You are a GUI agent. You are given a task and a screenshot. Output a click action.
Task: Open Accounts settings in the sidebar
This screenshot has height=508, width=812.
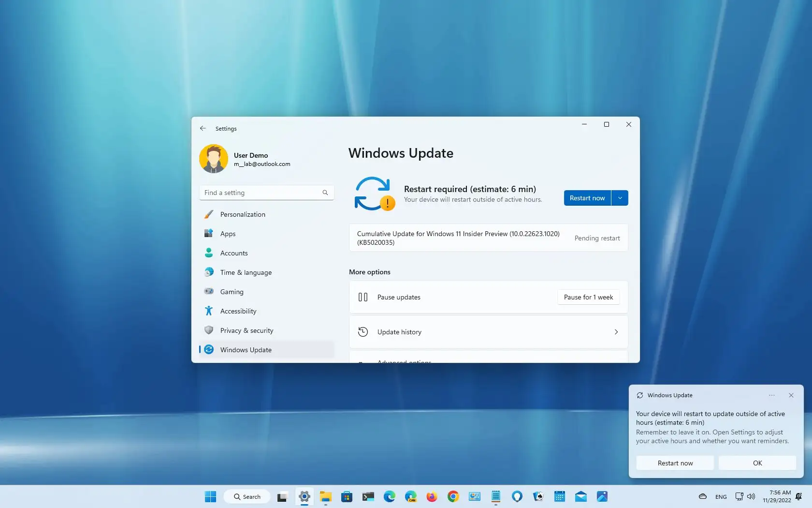click(209, 253)
